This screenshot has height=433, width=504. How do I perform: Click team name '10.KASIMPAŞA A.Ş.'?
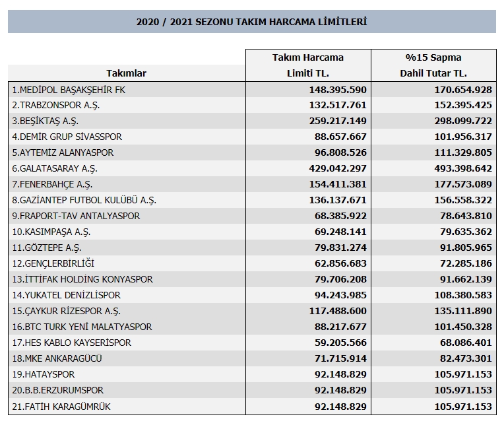(51, 232)
